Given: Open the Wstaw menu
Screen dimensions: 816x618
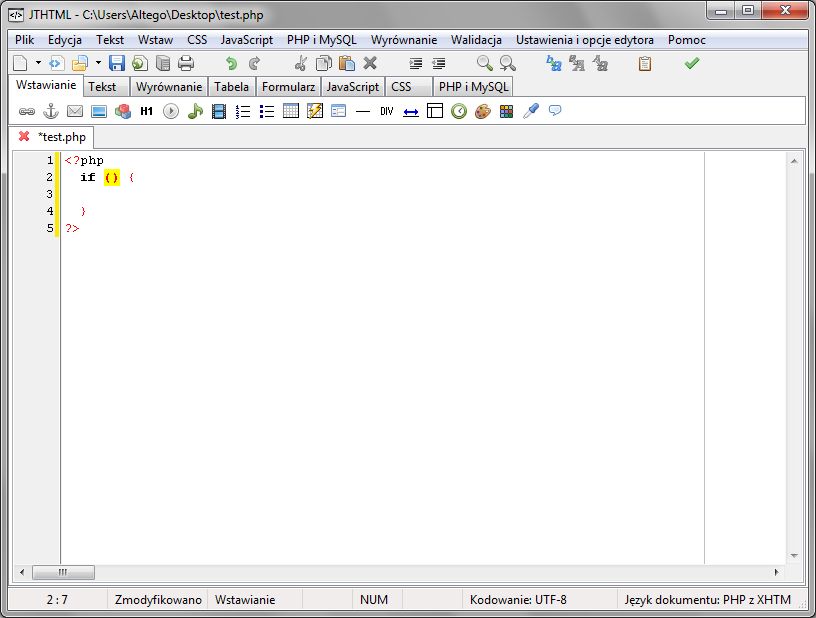Looking at the screenshot, I should [155, 40].
